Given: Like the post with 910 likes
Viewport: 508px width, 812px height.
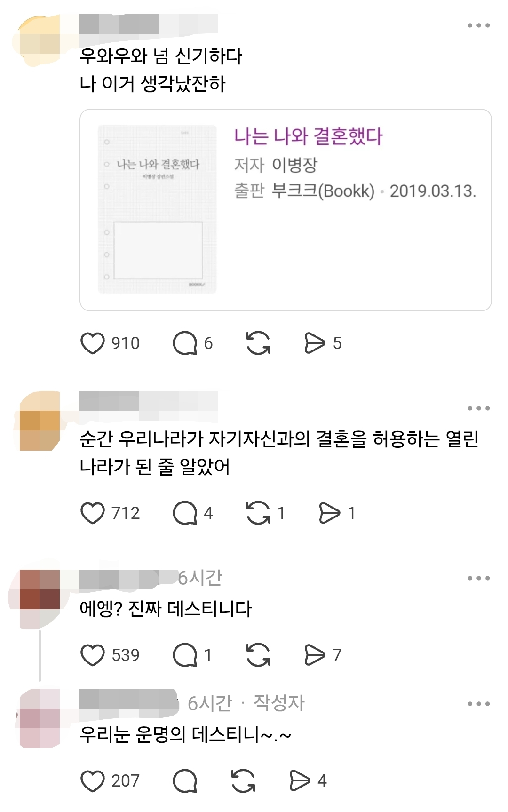Looking at the screenshot, I should tap(93, 343).
